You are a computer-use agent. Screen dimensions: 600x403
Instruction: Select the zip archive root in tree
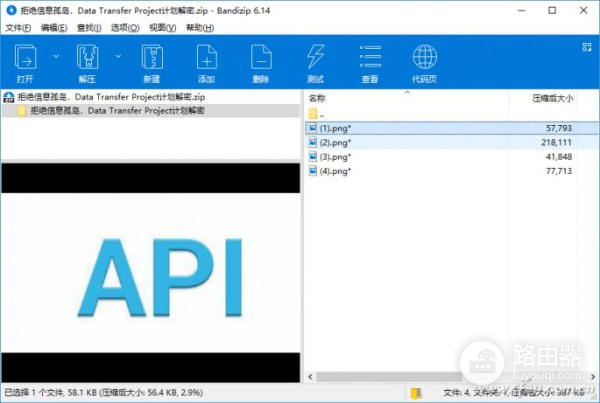(x=110, y=96)
